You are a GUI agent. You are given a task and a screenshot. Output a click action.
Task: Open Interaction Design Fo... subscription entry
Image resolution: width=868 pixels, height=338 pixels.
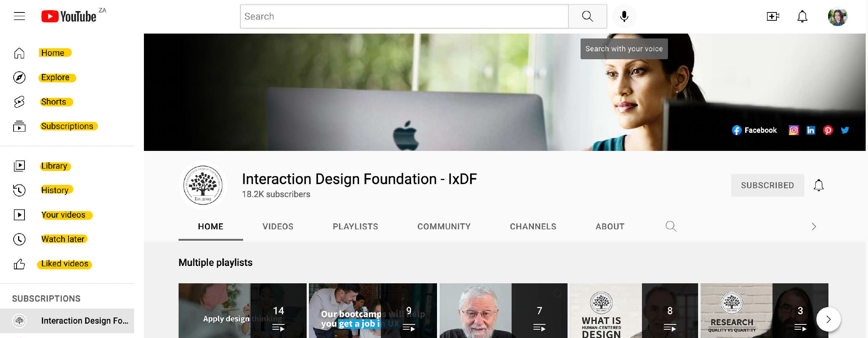67,321
